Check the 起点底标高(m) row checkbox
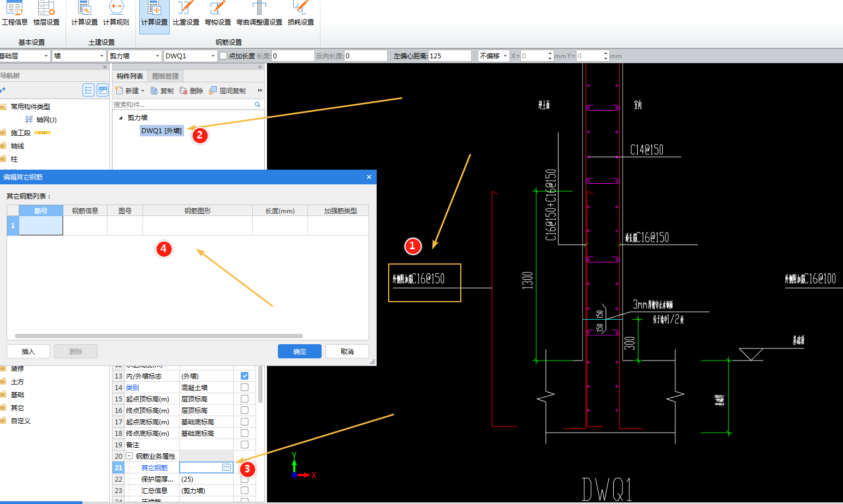This screenshot has height=504, width=843. (245, 422)
